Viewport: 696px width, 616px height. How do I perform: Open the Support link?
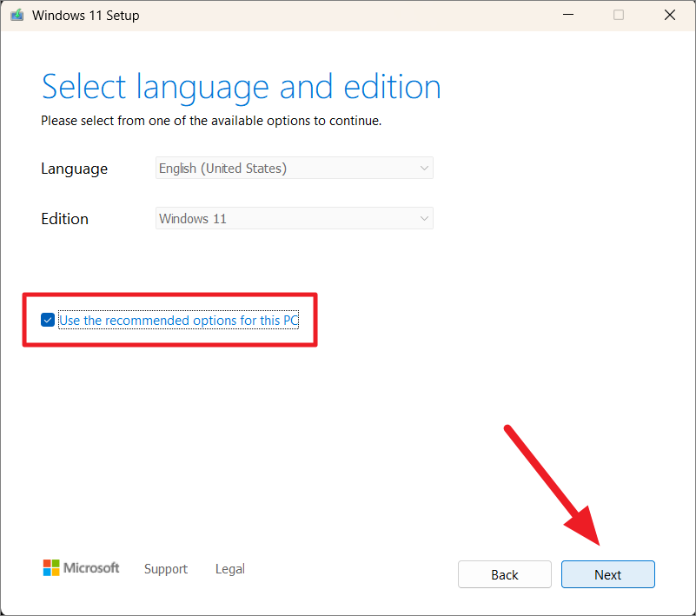click(166, 569)
